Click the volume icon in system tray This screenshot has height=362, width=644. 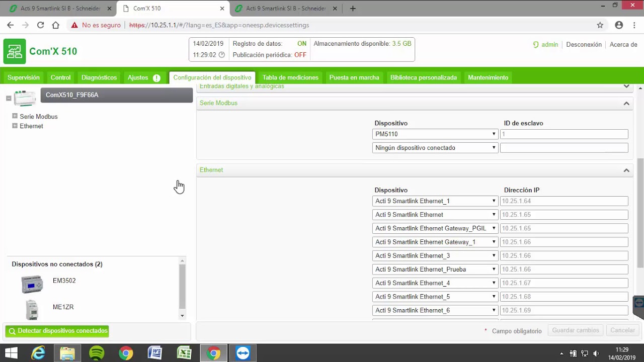click(596, 353)
